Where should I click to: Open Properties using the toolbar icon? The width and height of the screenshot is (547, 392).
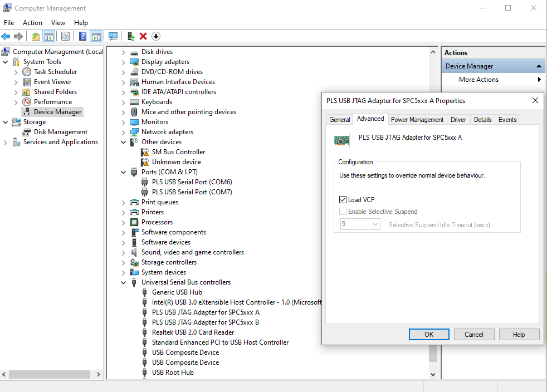pos(65,36)
